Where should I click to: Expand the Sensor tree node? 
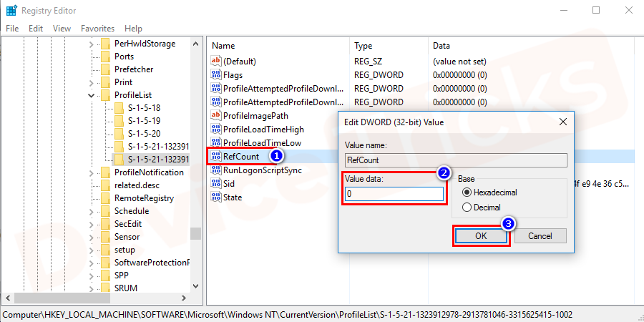click(92, 237)
